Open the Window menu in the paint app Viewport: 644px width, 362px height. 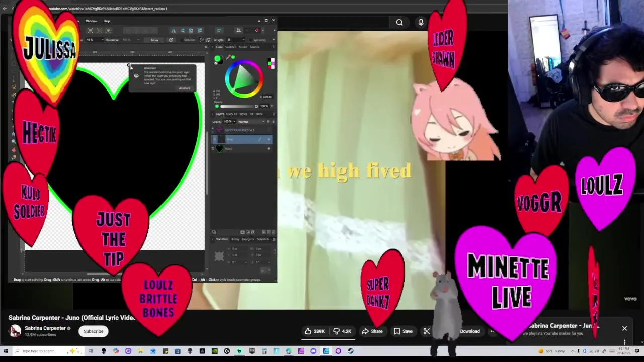tap(91, 21)
